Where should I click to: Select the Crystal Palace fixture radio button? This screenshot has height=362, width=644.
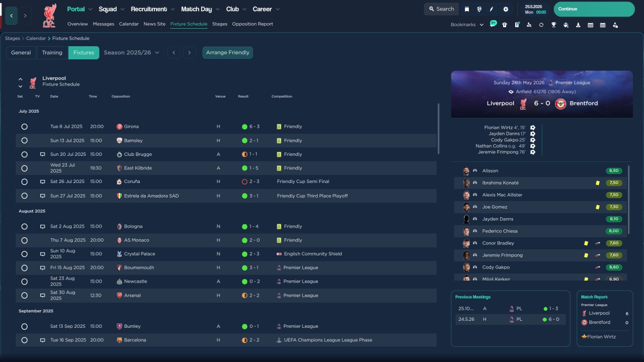click(x=24, y=254)
